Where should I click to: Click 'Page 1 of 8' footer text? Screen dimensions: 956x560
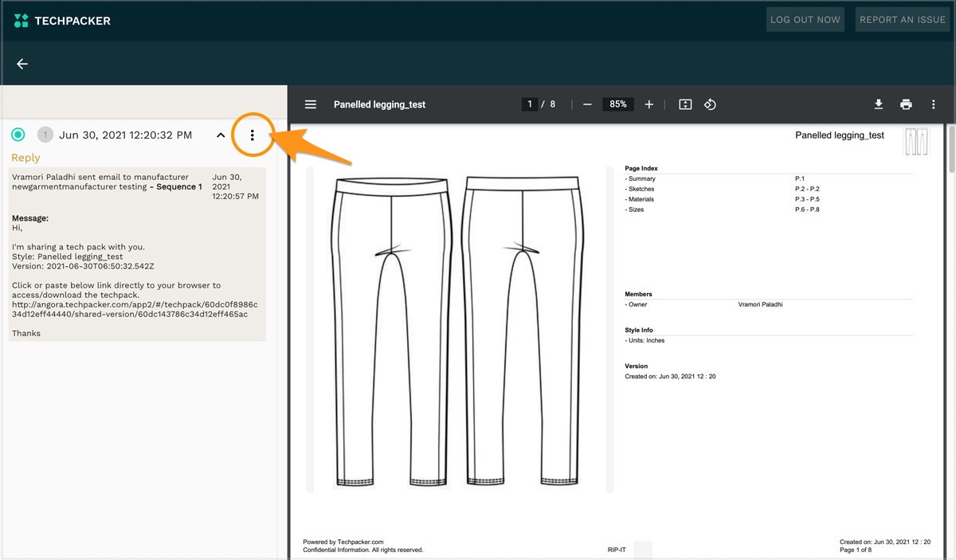click(x=856, y=550)
